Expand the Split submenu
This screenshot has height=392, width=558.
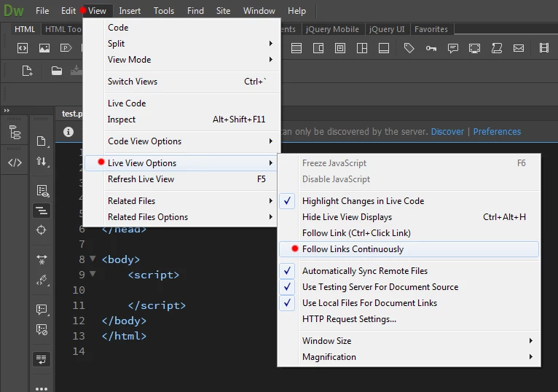(182, 44)
